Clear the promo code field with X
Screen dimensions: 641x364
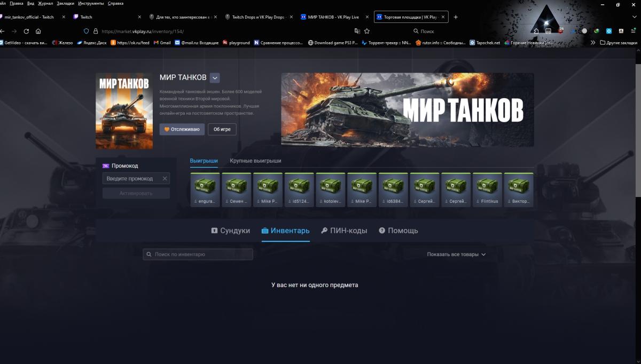tap(165, 178)
